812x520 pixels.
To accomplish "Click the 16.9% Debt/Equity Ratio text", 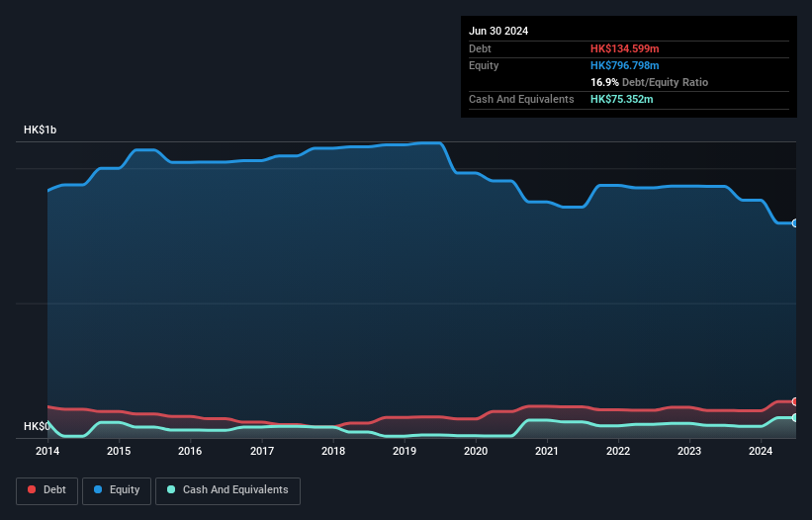I will (x=649, y=82).
